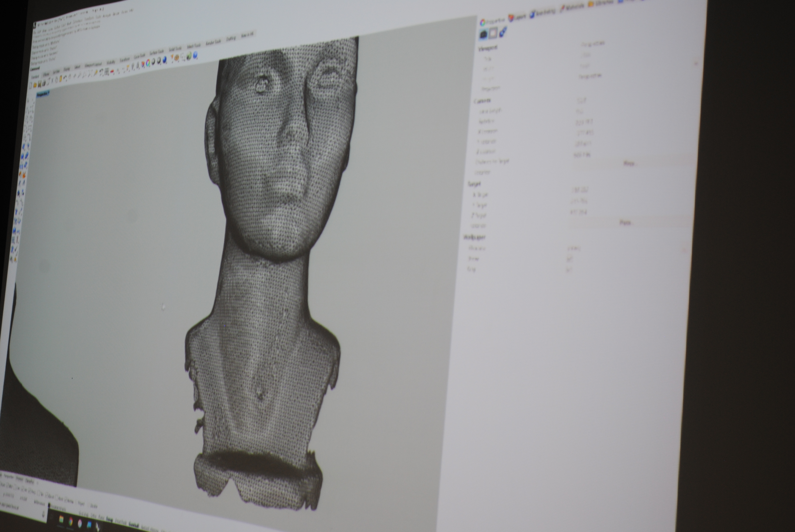Click the Save file toolbar icon
This screenshot has height=532, width=795.
click(x=40, y=84)
